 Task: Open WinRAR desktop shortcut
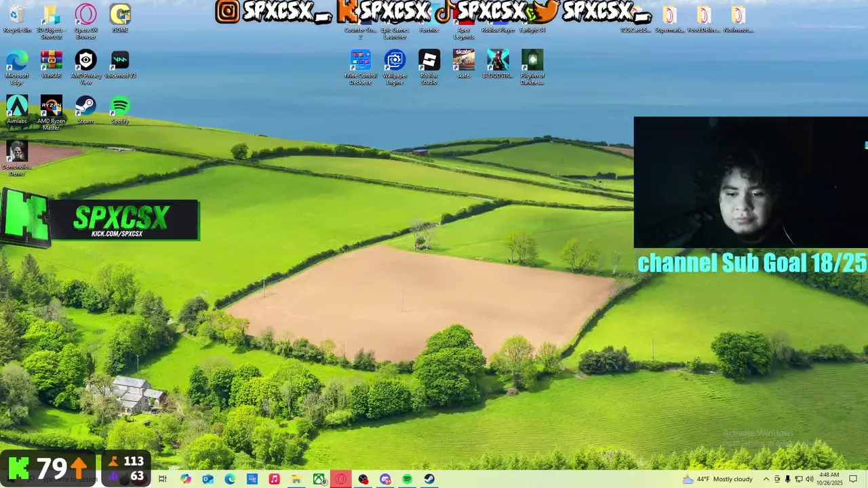[x=51, y=64]
